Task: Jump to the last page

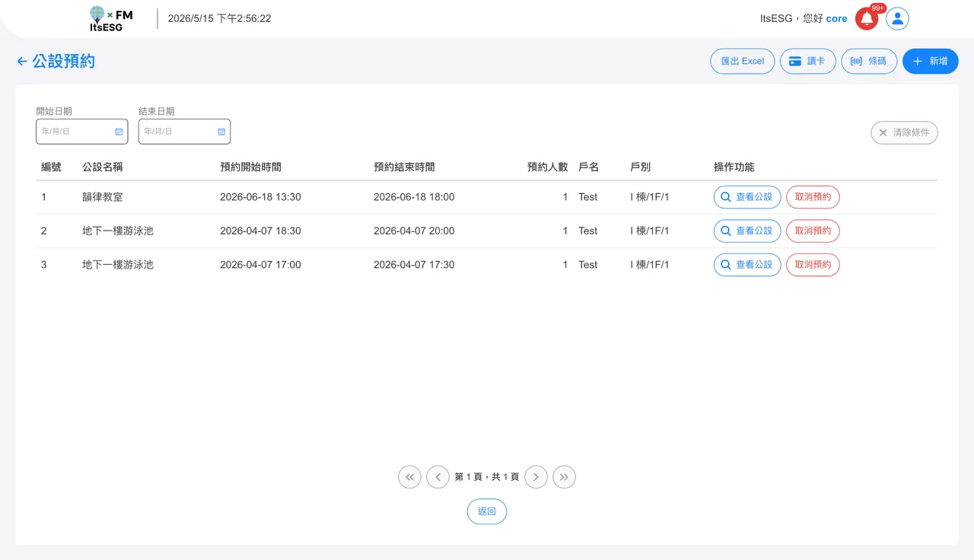Action: [564, 477]
